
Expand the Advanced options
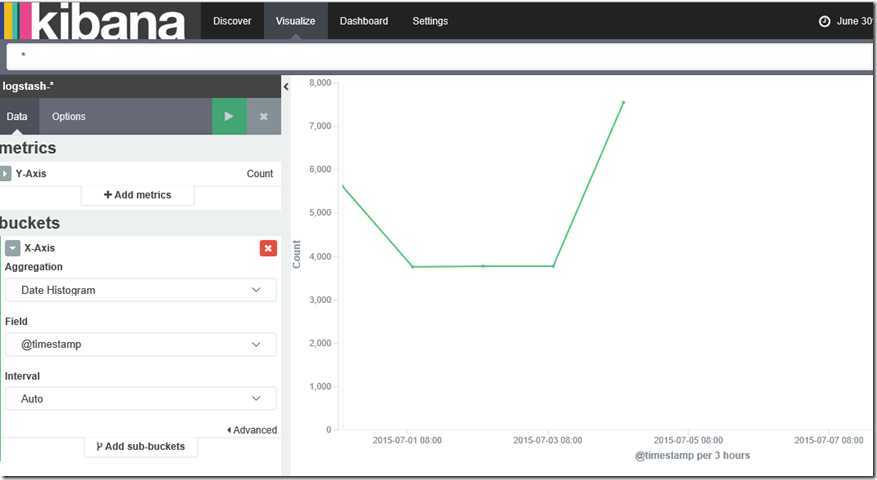tap(252, 430)
